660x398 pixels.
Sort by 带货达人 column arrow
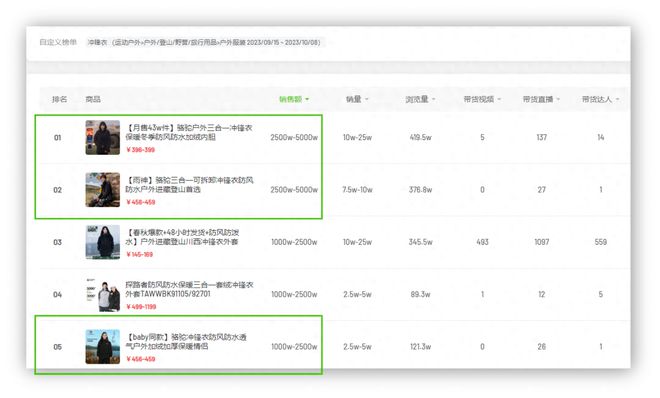(x=617, y=99)
